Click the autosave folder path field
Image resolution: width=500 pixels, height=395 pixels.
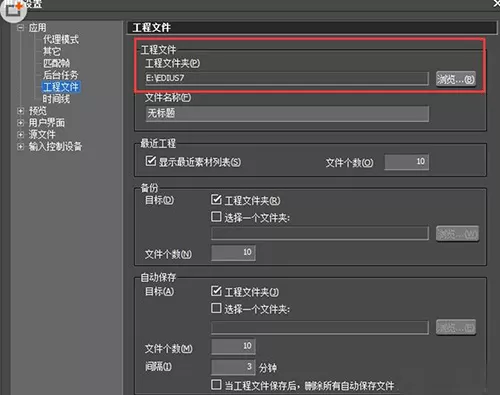[320, 327]
